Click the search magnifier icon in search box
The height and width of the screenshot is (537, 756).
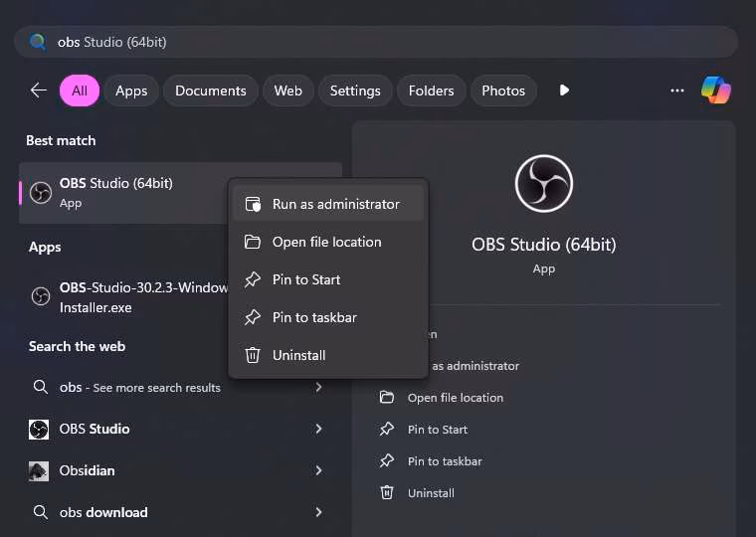coord(38,42)
